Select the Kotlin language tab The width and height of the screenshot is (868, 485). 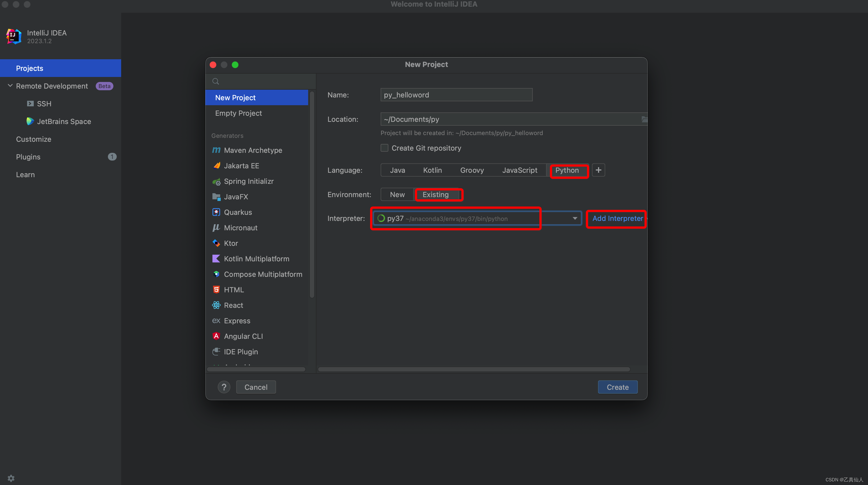pos(432,170)
